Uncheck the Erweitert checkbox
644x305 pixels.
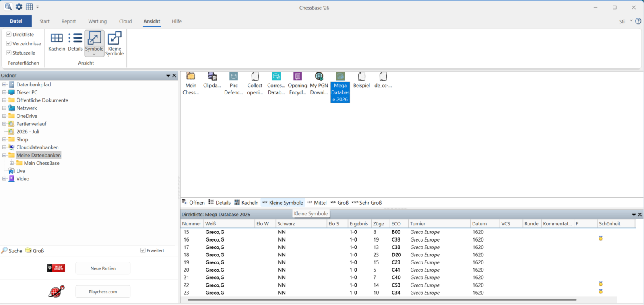[143, 250]
